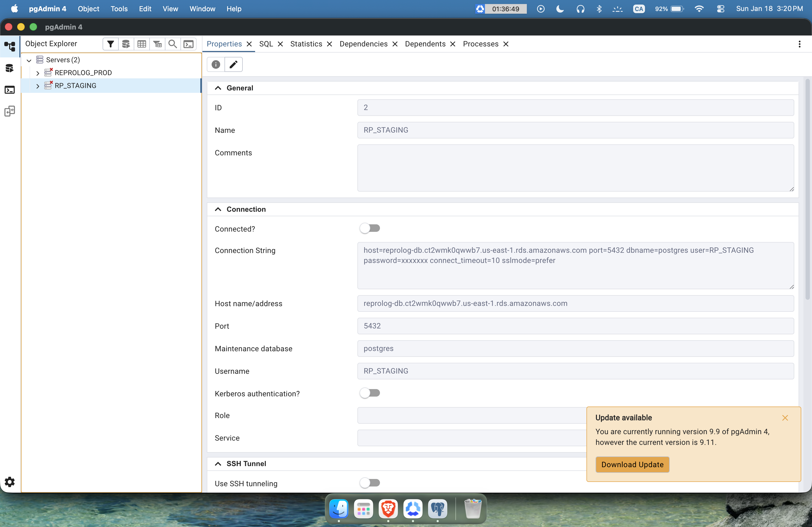The width and height of the screenshot is (812, 527).
Task: Collapse the Connection section
Action: [218, 209]
